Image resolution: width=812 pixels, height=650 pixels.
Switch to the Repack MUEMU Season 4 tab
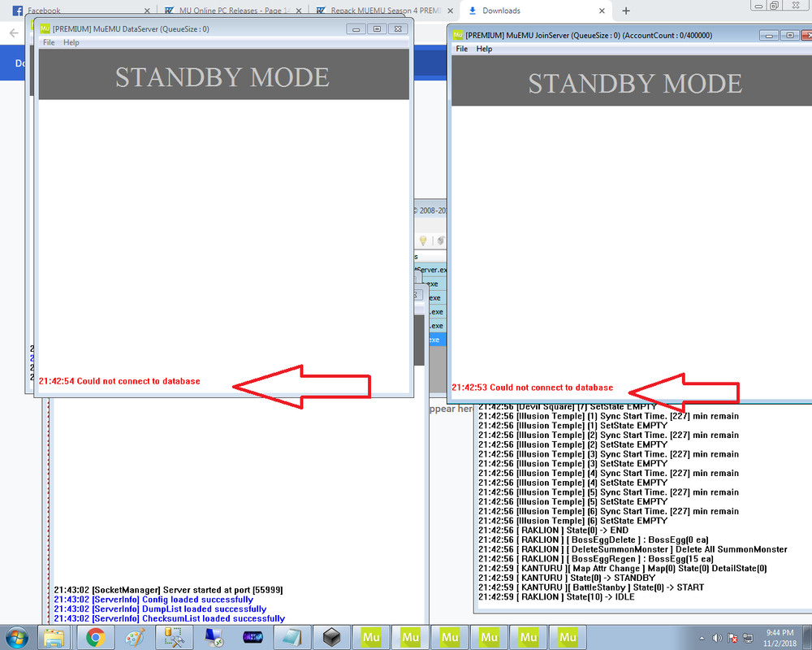coord(384,11)
